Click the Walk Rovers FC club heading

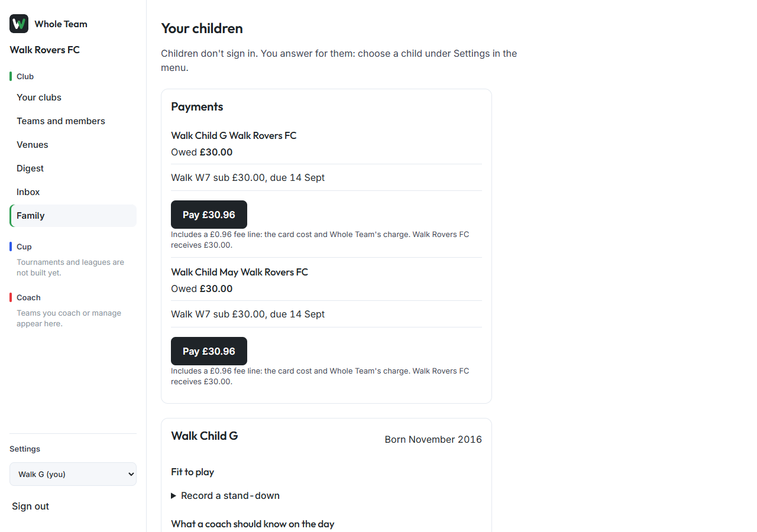tap(45, 50)
